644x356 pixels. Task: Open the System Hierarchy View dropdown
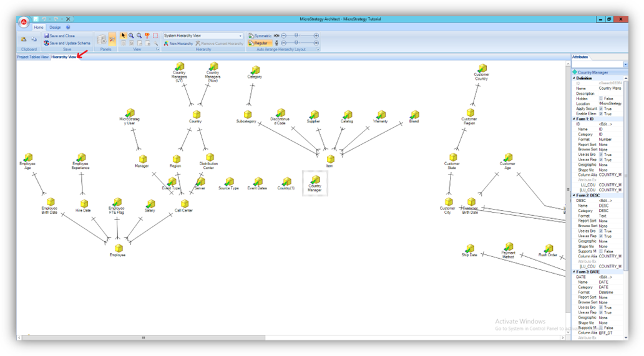pos(240,36)
